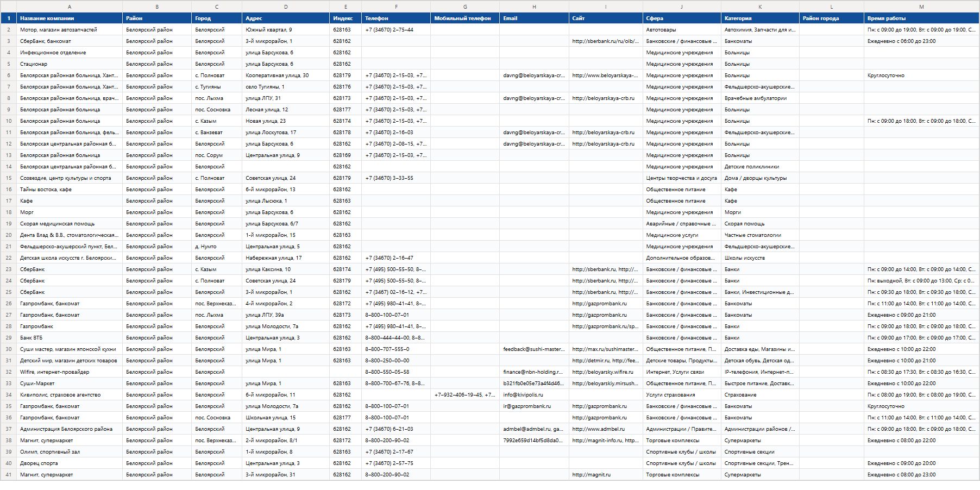
Task: Select column M header letter
Action: (x=921, y=7)
